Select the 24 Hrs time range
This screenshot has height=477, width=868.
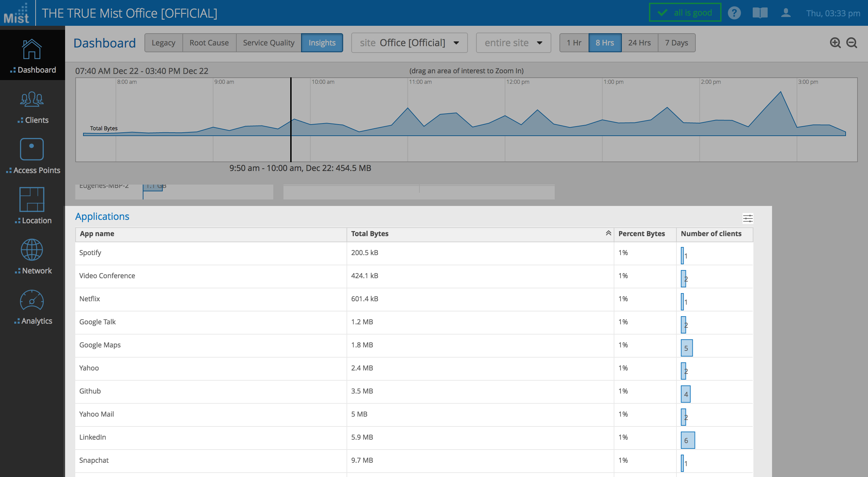(x=639, y=43)
